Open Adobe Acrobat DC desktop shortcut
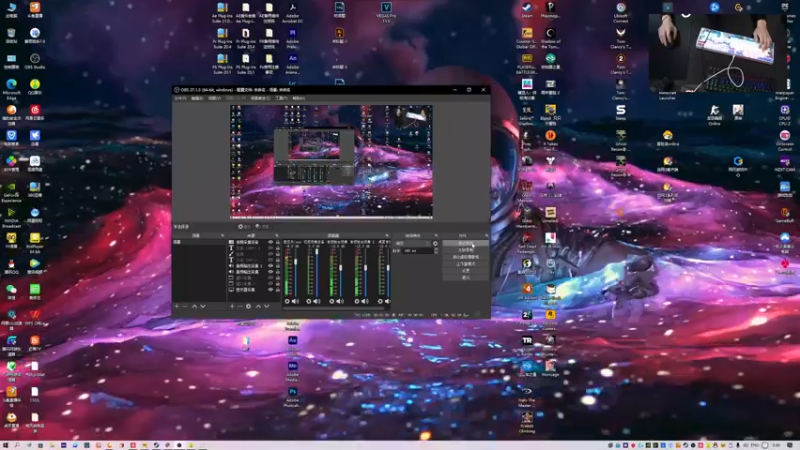 click(x=292, y=12)
